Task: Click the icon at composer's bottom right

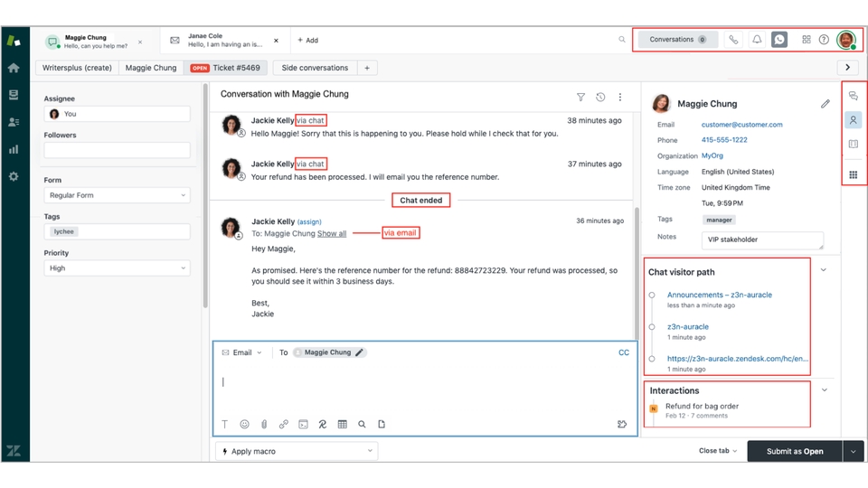Action: (622, 425)
